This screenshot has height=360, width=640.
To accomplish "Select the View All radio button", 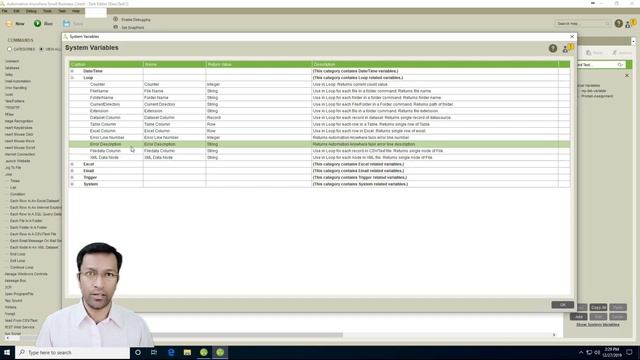I will (x=41, y=49).
